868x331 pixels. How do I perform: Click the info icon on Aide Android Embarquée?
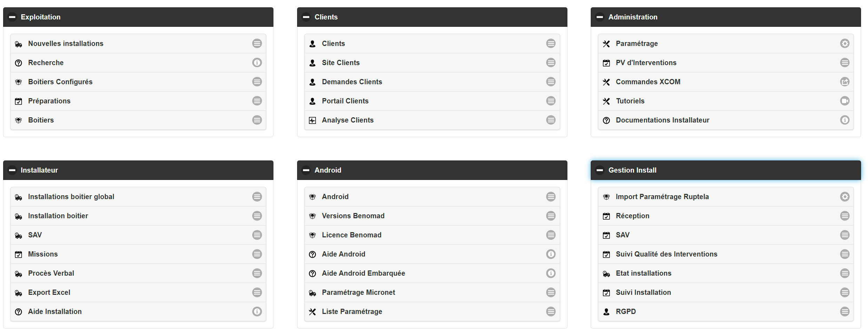coord(550,273)
